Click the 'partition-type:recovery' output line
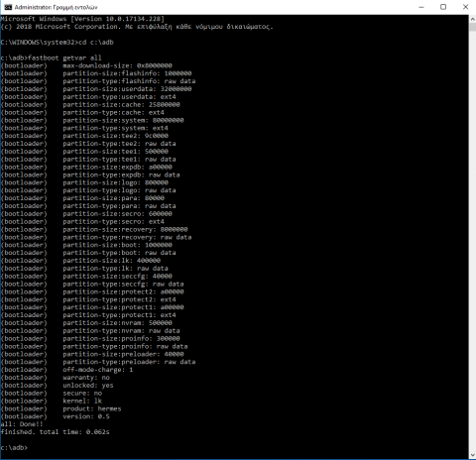This screenshot has width=476, height=460. (x=96, y=237)
